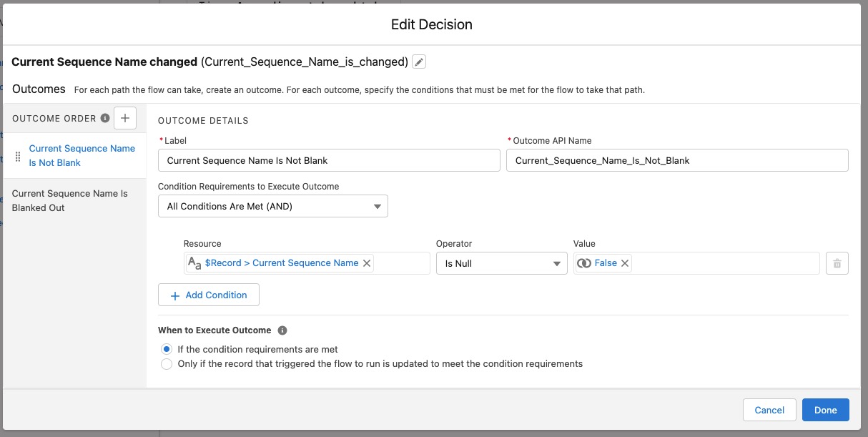The width and height of the screenshot is (868, 437).
Task: Select 'Current Sequence Name Is Not Blank' outcome
Action: (82, 156)
